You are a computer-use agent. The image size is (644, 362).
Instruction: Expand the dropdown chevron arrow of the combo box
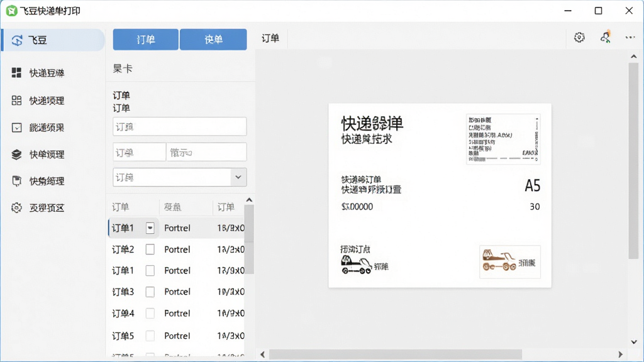238,177
